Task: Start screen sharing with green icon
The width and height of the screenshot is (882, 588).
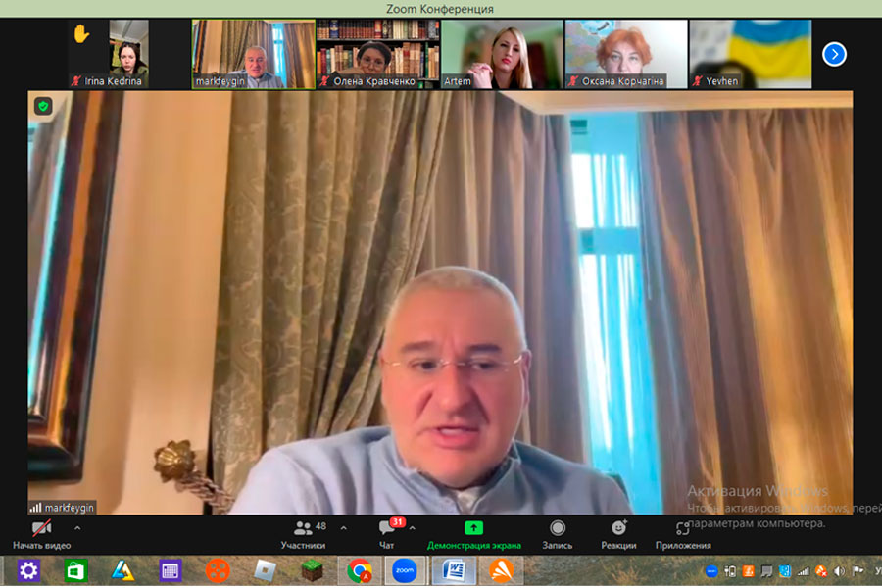Action: (x=473, y=528)
